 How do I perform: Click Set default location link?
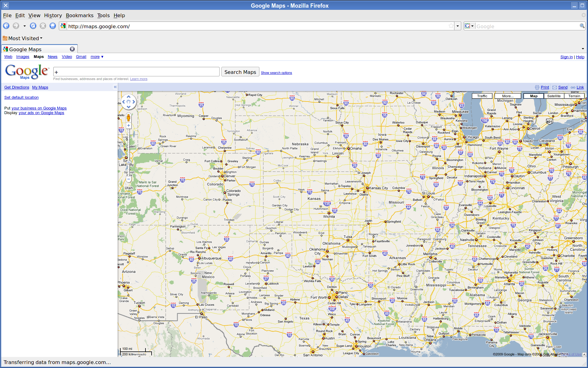click(21, 98)
